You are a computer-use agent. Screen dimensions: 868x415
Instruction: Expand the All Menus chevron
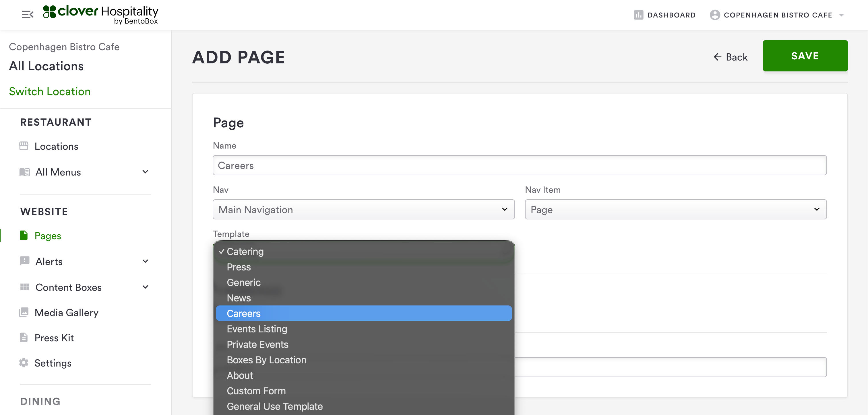click(x=145, y=172)
